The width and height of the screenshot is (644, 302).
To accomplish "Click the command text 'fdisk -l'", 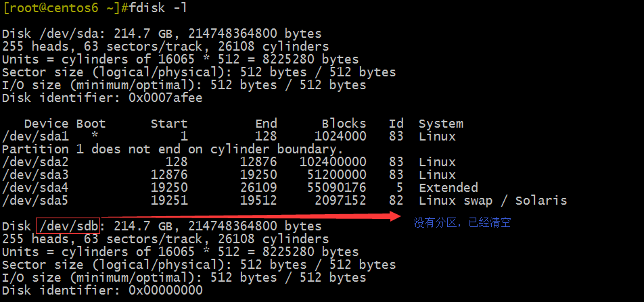I will pos(158,8).
